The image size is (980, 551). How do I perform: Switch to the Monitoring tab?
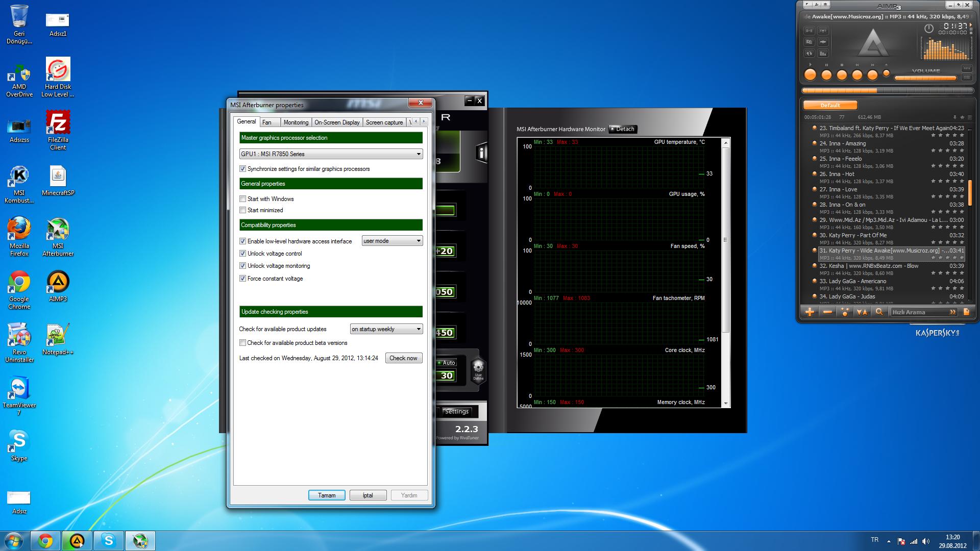296,122
